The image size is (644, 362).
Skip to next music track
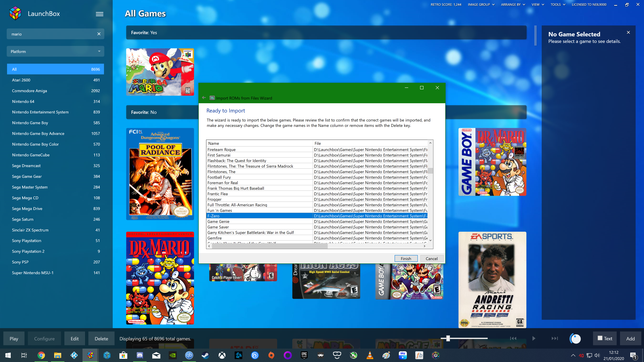pyautogui.click(x=554, y=338)
